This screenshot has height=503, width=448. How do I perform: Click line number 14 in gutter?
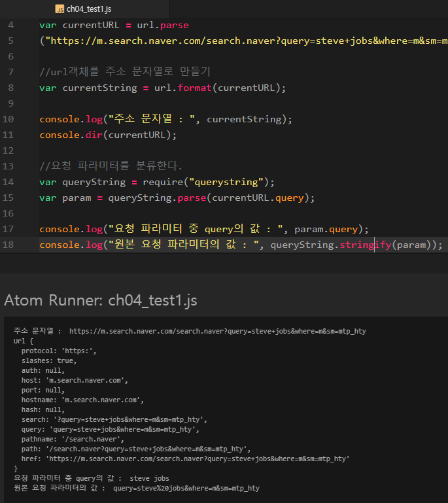pos(8,182)
